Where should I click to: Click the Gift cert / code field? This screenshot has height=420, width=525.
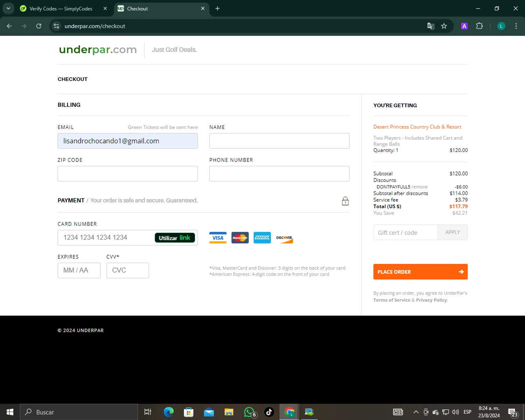(x=405, y=232)
